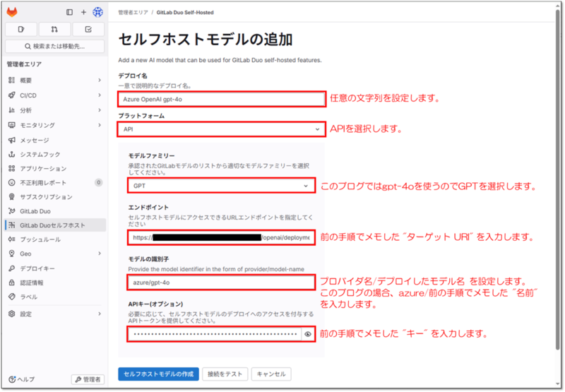Viewport: 565px width, 392px height.
Task: Open プッシュルール sidebar item
Action: pos(56,239)
